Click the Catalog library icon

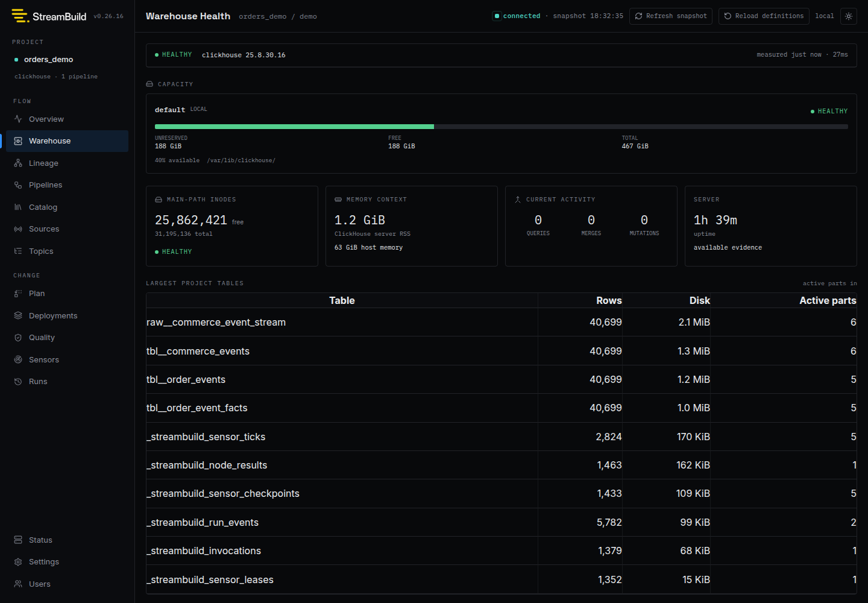[18, 207]
